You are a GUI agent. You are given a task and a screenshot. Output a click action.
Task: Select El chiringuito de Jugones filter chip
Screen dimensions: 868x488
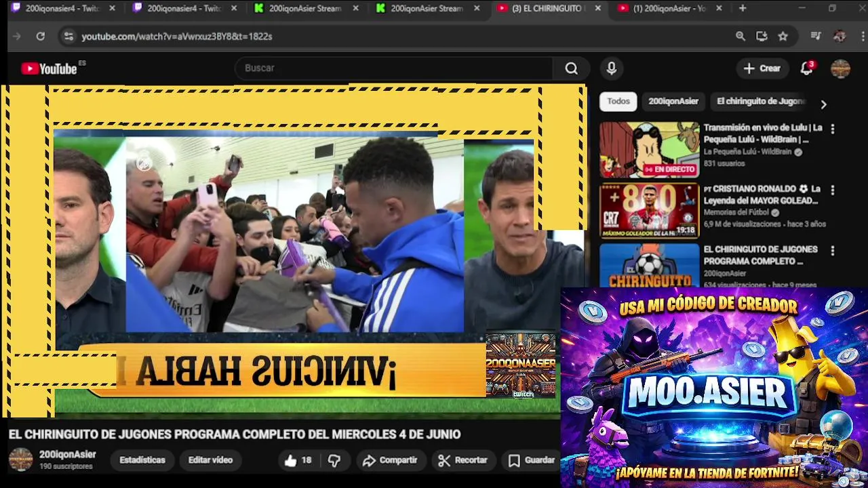tap(760, 102)
